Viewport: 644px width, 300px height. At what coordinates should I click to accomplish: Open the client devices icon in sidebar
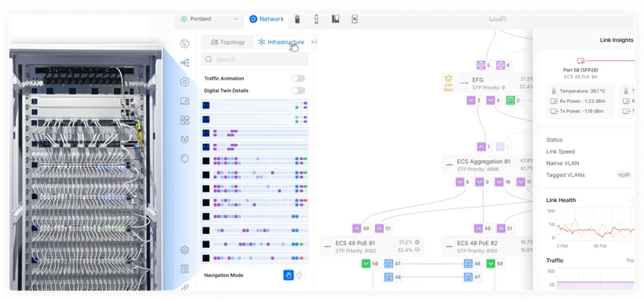tap(185, 101)
